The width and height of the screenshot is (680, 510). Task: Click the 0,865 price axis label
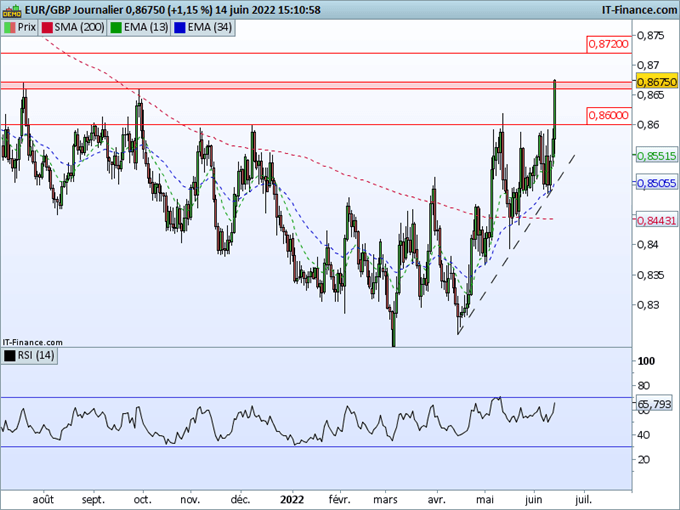tap(650, 95)
